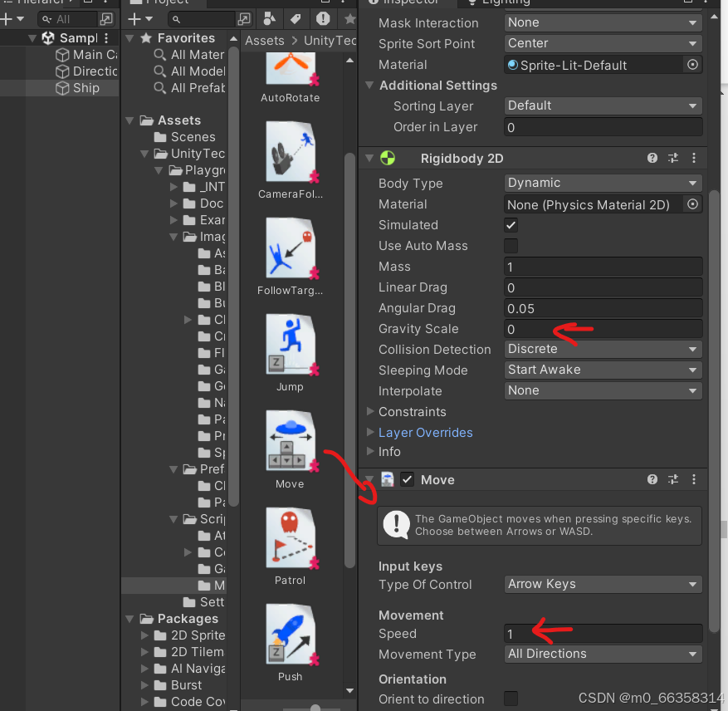The width and height of the screenshot is (728, 711).
Task: Toggle the Simulated checkbox
Action: [x=511, y=225]
